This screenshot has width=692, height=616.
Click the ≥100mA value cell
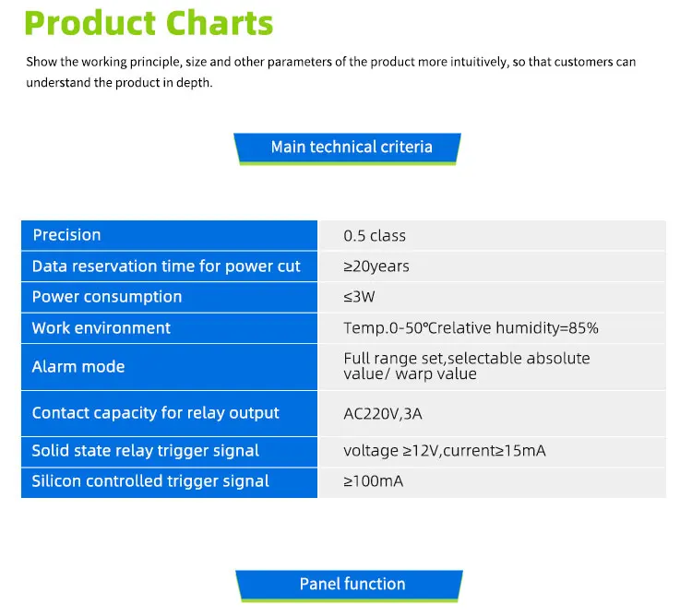pyautogui.click(x=374, y=481)
